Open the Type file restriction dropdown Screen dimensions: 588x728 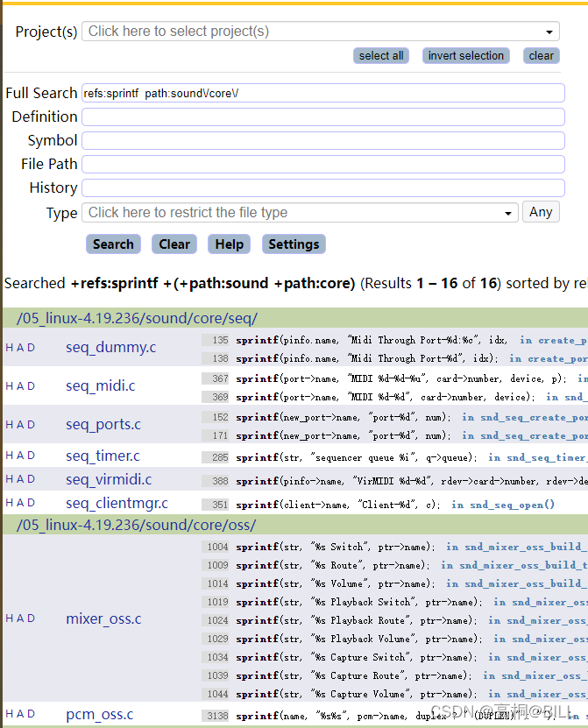300,212
